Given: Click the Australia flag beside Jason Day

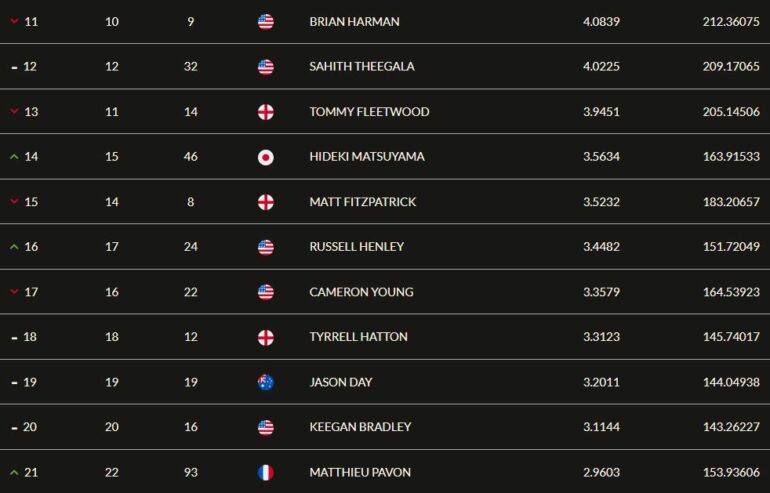Looking at the screenshot, I should point(266,382).
